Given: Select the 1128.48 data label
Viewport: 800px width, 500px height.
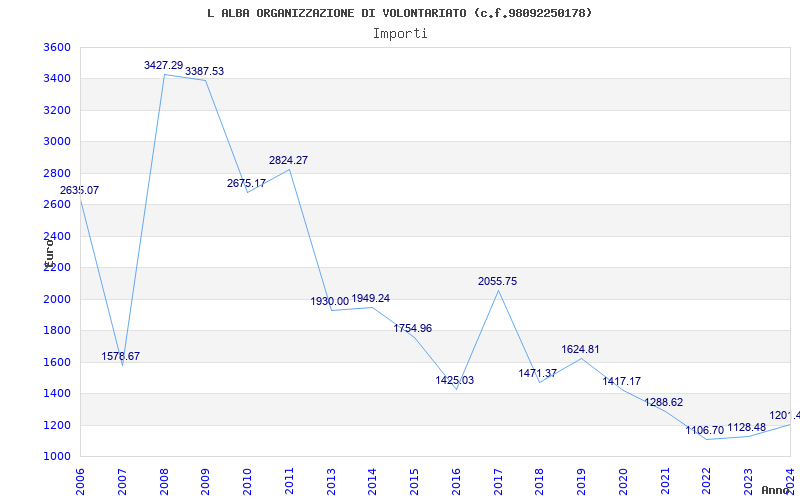Looking at the screenshot, I should tap(746, 428).
